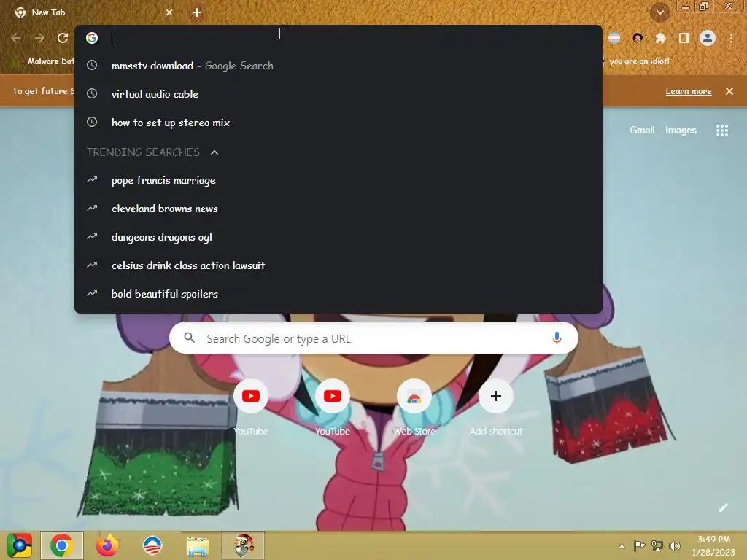Viewport: 747px width, 560px height.
Task: Go forward with the forward arrow
Action: [x=39, y=38]
